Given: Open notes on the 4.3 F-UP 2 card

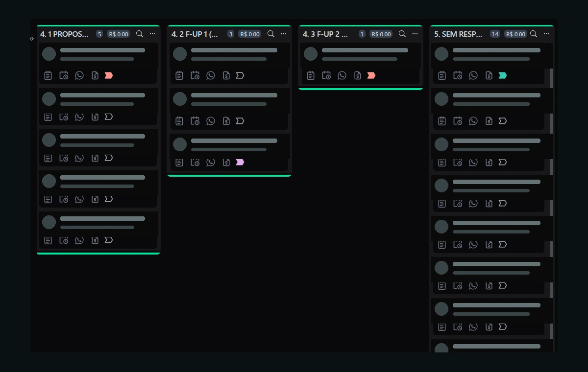Looking at the screenshot, I should 311,75.
